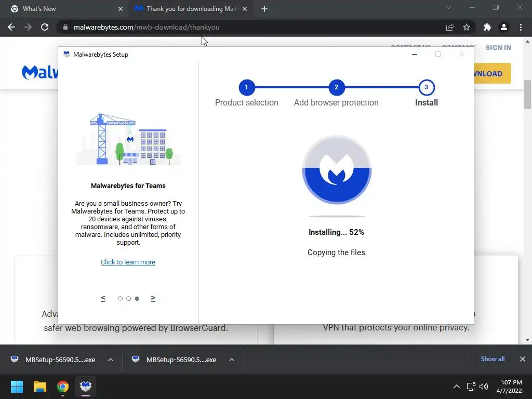
Task: Open Click to learn more link
Action: [x=128, y=262]
